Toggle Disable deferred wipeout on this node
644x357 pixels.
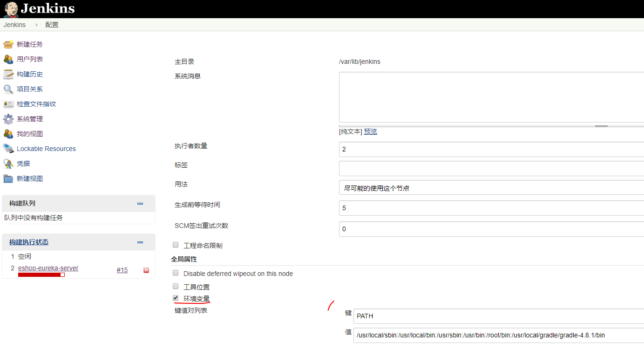(176, 273)
